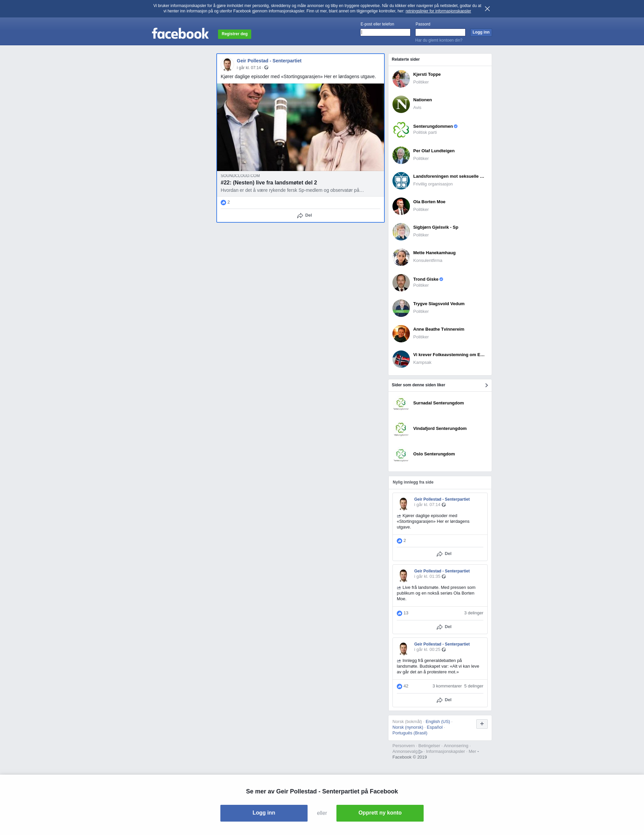Focus the Passord input field
This screenshot has height=835, width=644.
440,33
